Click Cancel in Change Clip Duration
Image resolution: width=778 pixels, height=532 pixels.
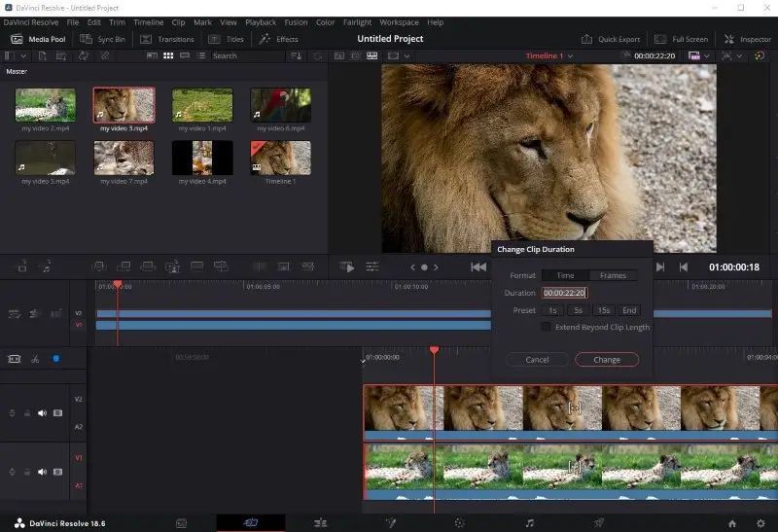538,360
